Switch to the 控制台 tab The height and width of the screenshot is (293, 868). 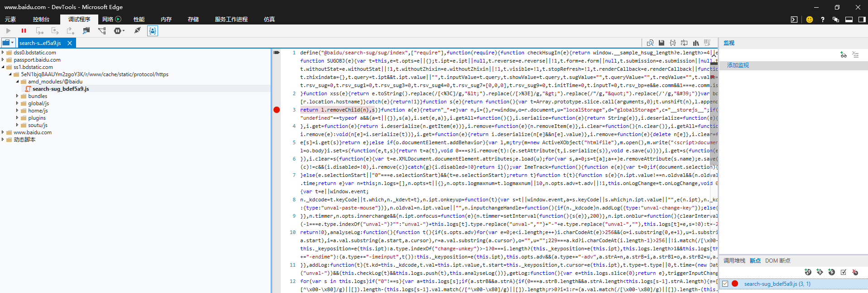(x=41, y=19)
